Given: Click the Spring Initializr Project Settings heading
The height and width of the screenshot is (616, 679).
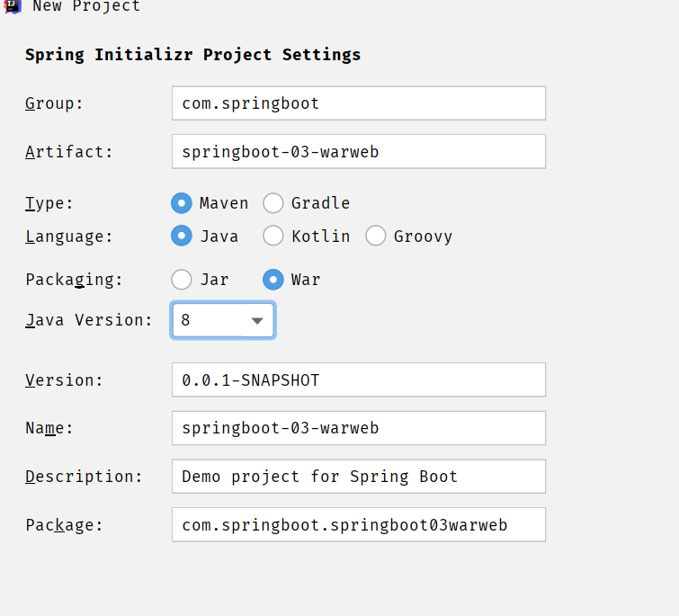Looking at the screenshot, I should coord(192,55).
